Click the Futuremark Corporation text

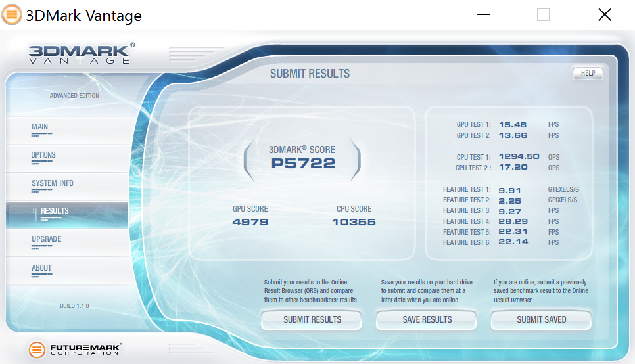point(86,350)
